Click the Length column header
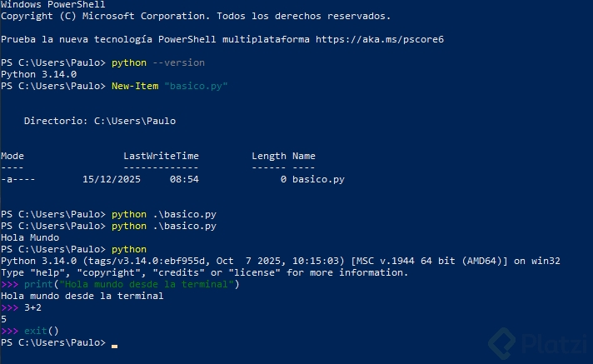 coord(268,156)
